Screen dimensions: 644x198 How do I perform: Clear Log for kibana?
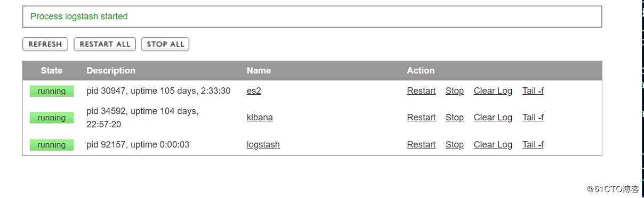point(493,118)
